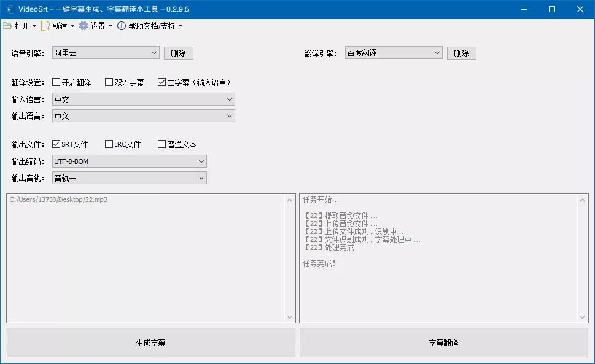
Task: Check the 双语字幕 checkbox
Action: 109,82
